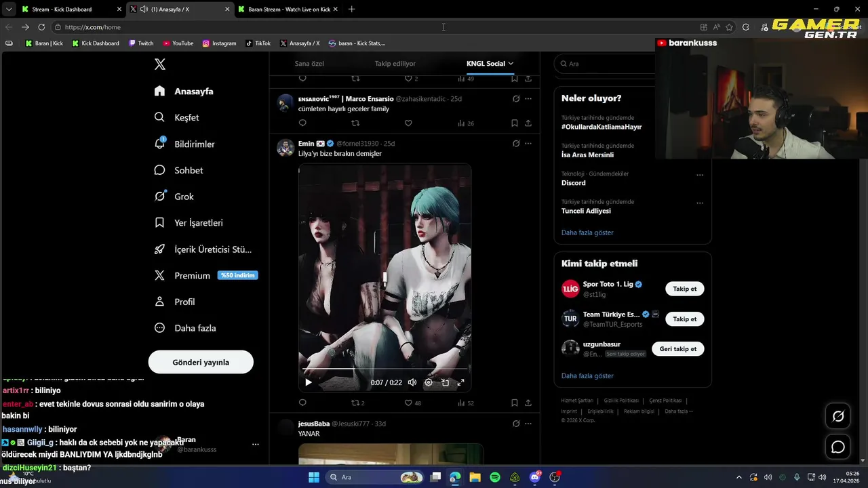Toggle picture-in-picture for the video
868x488 pixels.
tap(446, 382)
